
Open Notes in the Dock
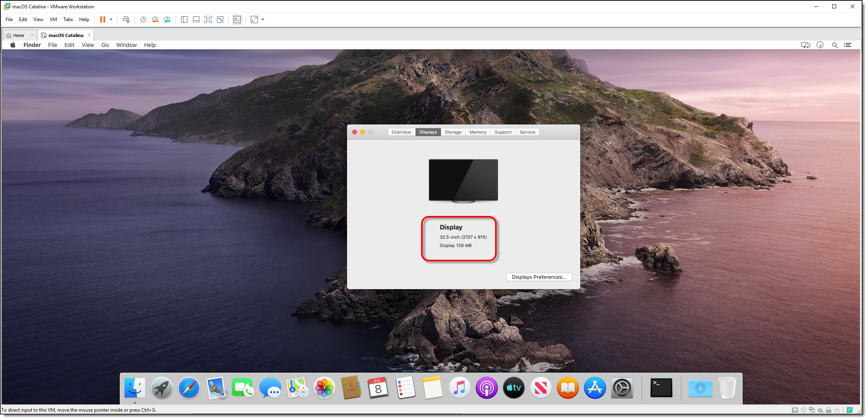coord(433,388)
